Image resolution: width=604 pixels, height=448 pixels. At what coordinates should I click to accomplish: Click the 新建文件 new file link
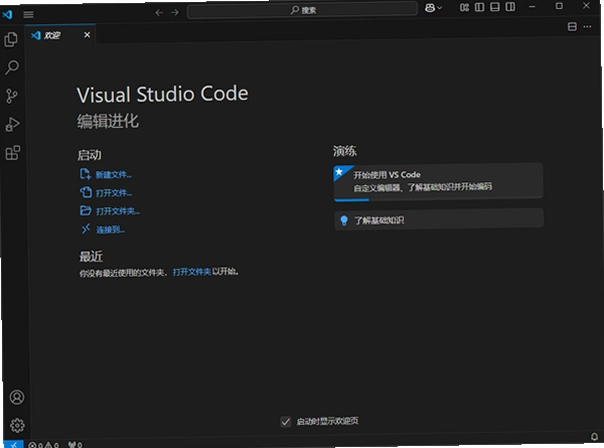click(114, 175)
